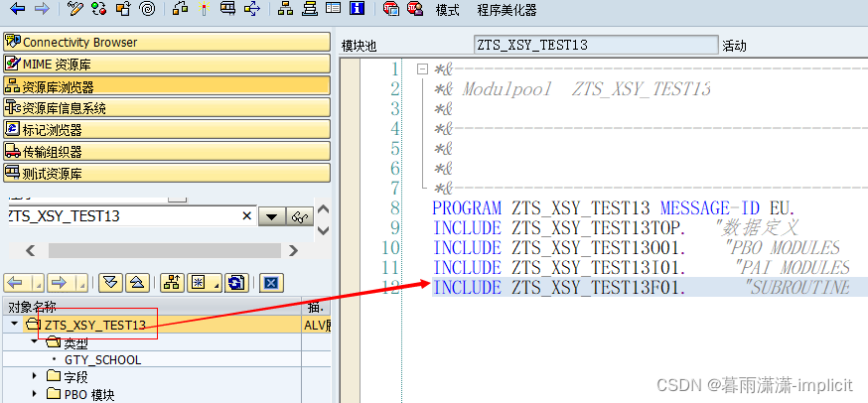Open Connectivity Browser
Image resolution: width=868 pixels, height=403 pixels.
coord(167,42)
